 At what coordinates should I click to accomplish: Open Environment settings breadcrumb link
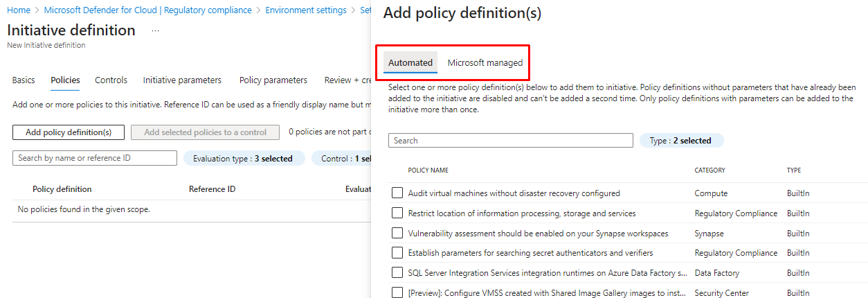306,10
